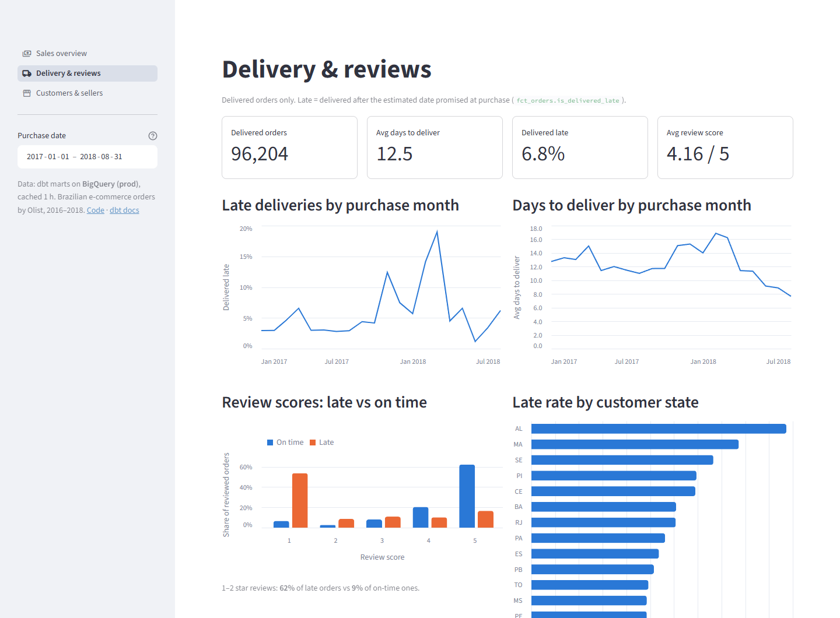Click the Purchase date help icon
Viewport: 840px width, 618px height.
coord(153,136)
